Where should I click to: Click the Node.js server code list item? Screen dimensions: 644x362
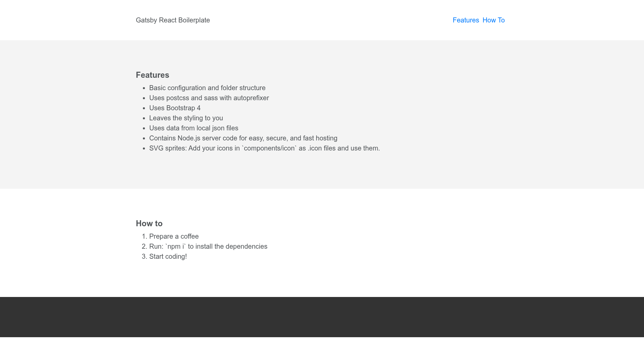[x=243, y=138]
